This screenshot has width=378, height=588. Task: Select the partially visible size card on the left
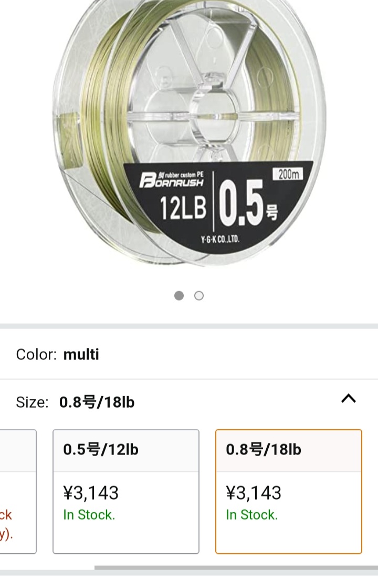point(18,491)
